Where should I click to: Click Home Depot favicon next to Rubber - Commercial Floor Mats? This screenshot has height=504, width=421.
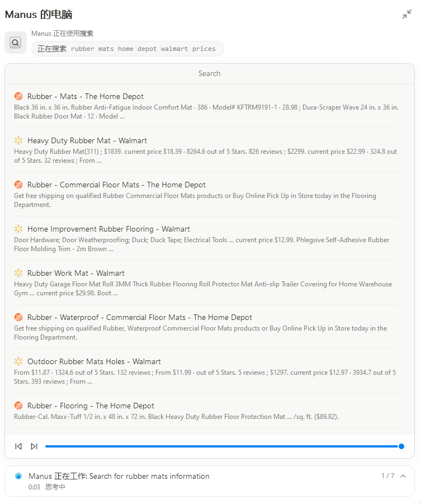click(x=18, y=185)
